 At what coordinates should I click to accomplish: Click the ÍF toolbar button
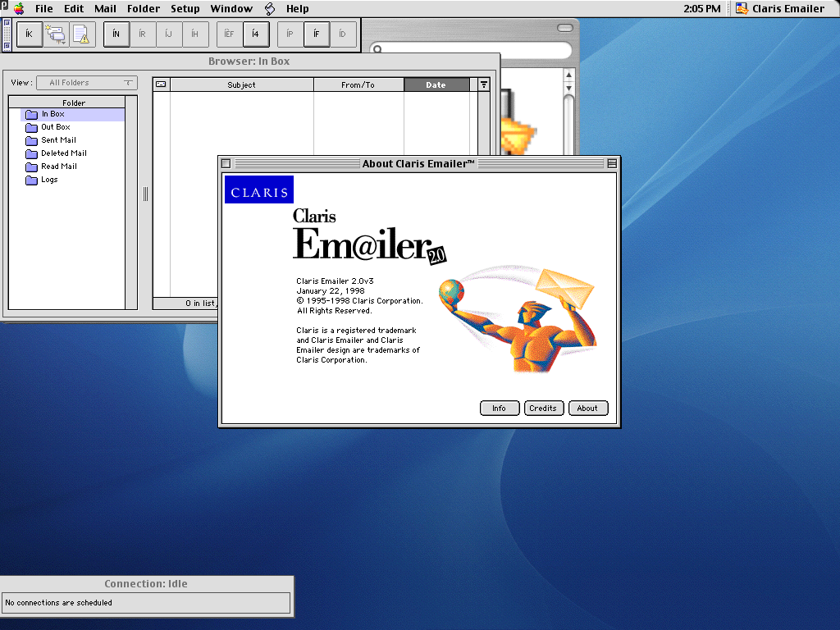click(x=316, y=34)
